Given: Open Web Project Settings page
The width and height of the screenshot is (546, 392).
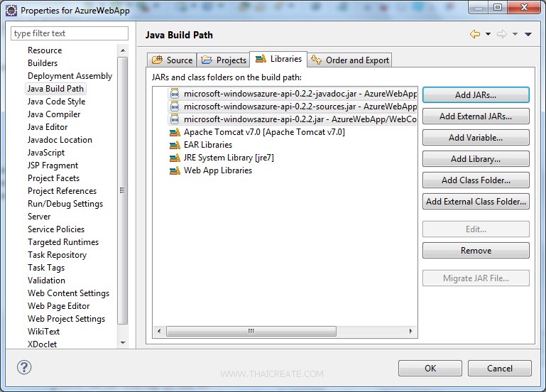Looking at the screenshot, I should click(x=66, y=319).
